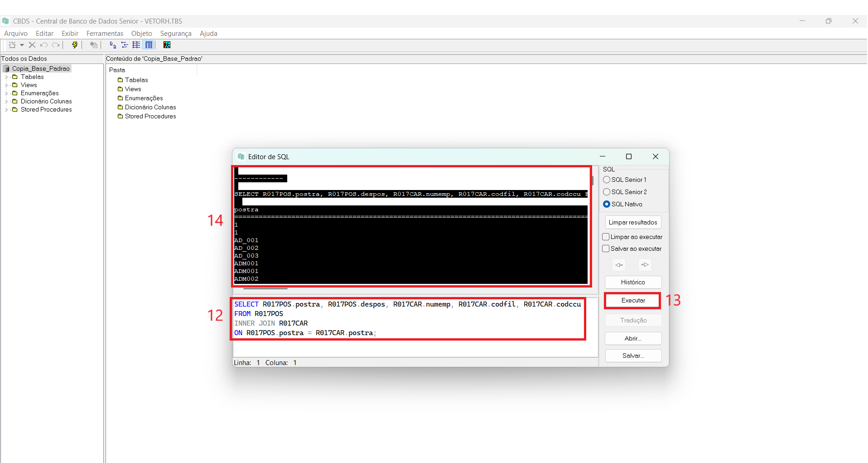This screenshot has height=463, width=868.
Task: Switch to list view icon
Action: tap(136, 45)
